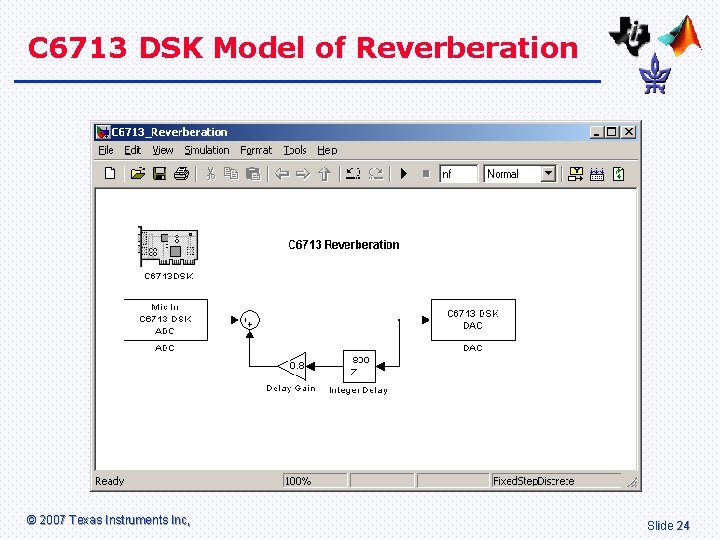Select the C6713DSK board block icon

click(169, 247)
